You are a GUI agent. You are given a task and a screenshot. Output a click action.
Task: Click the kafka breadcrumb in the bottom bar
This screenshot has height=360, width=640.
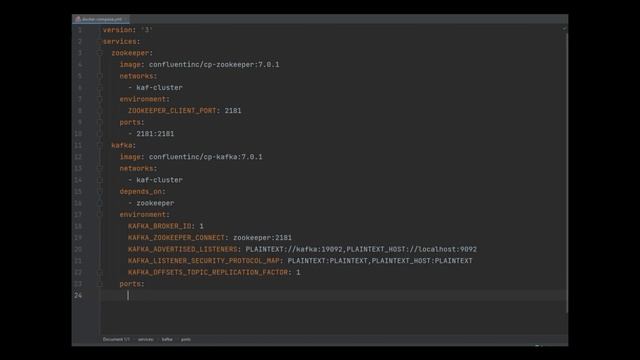(167, 339)
